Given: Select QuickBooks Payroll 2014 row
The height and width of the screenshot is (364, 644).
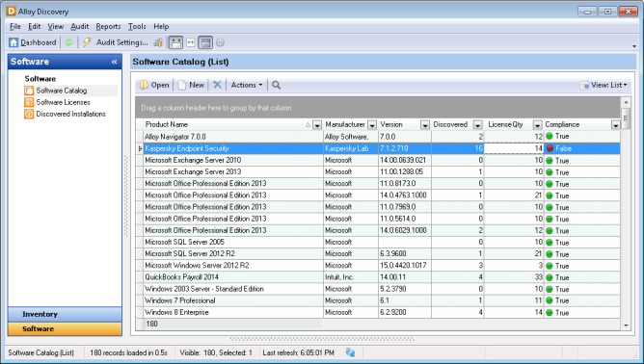Looking at the screenshot, I should [378, 277].
